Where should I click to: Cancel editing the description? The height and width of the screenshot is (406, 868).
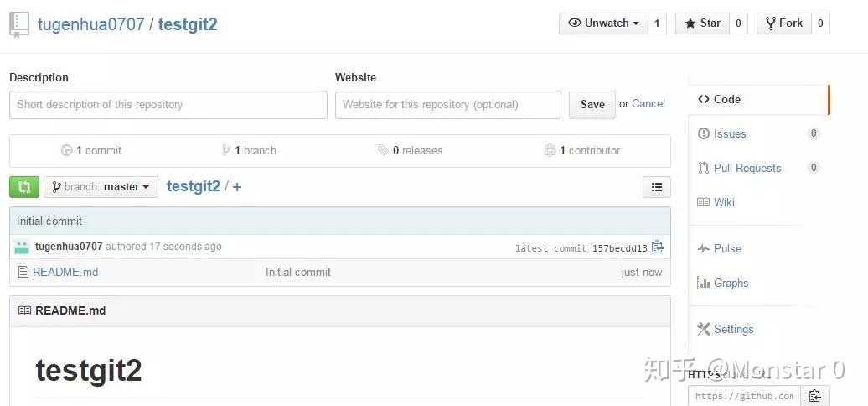(648, 103)
